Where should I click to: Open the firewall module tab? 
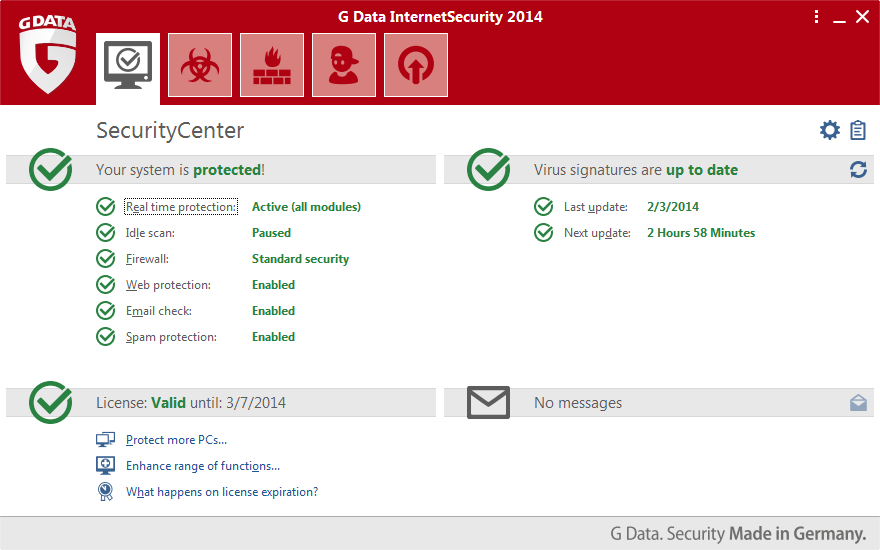tap(272, 65)
